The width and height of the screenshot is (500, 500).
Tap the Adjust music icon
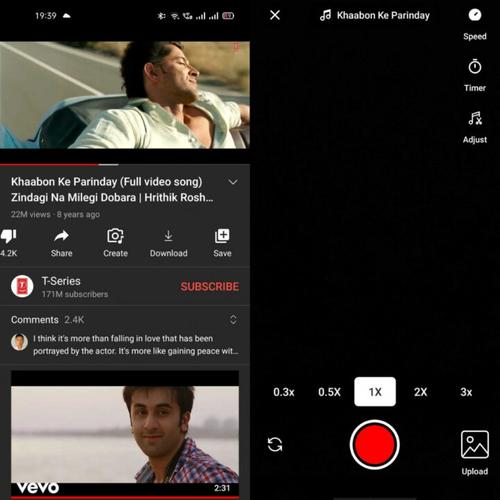[475, 118]
